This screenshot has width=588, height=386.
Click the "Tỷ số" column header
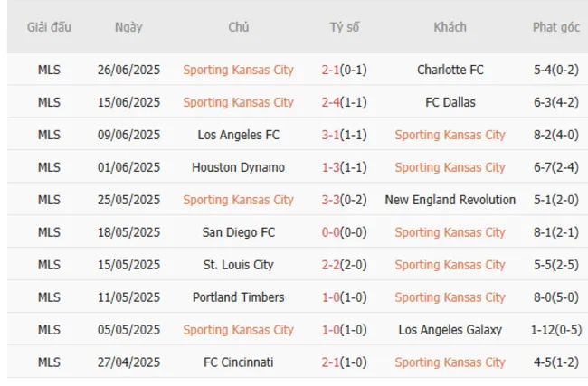tap(344, 27)
